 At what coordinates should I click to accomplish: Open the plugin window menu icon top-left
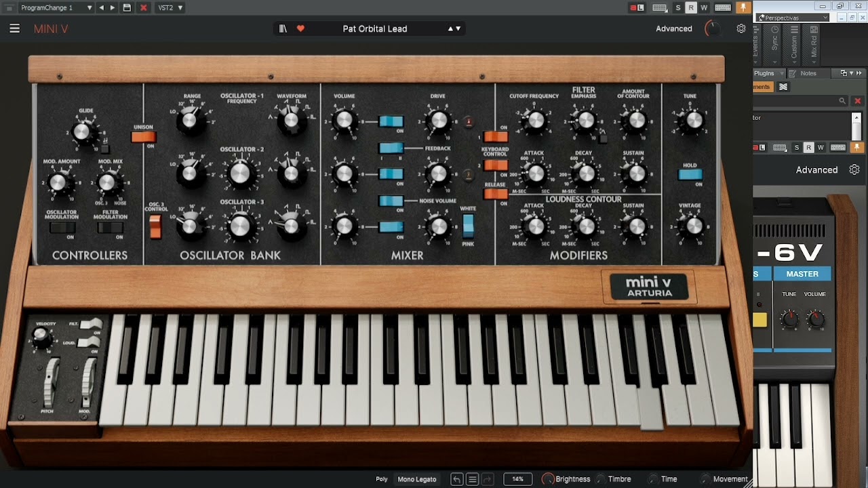(x=9, y=7)
